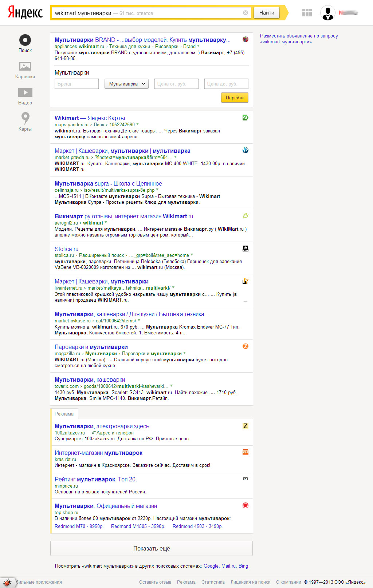Screen dimensions: 373x588
Task: Open Рейтинг мультиварок. Топ 20 ad
Action: pyautogui.click(x=95, y=479)
